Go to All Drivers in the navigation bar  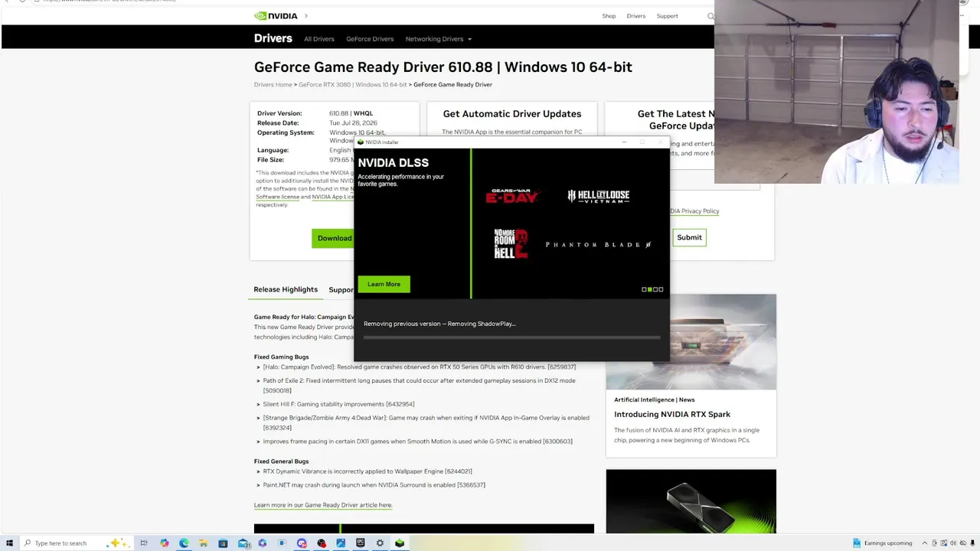pos(319,39)
